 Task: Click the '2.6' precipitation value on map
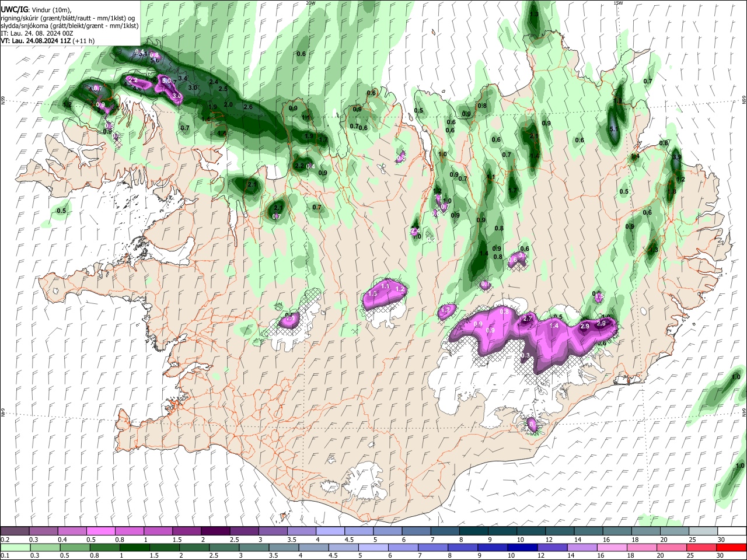pos(247,107)
